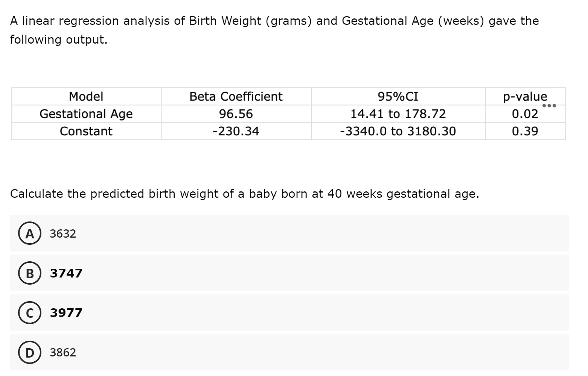Image resolution: width=588 pixels, height=376 pixels.
Task: Click the 96.56 coefficient cell
Action: pos(236,114)
